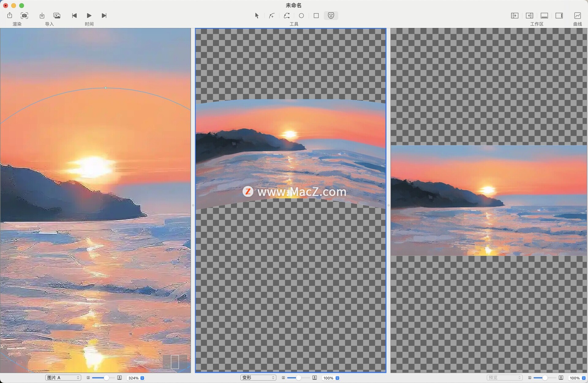
Task: Click the 工具 toolbar label
Action: point(294,24)
